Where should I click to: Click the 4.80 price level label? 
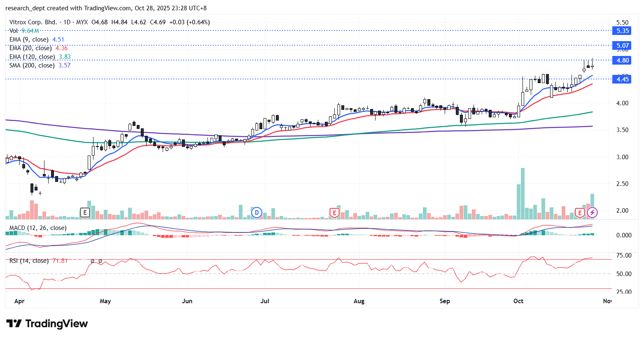coord(622,60)
